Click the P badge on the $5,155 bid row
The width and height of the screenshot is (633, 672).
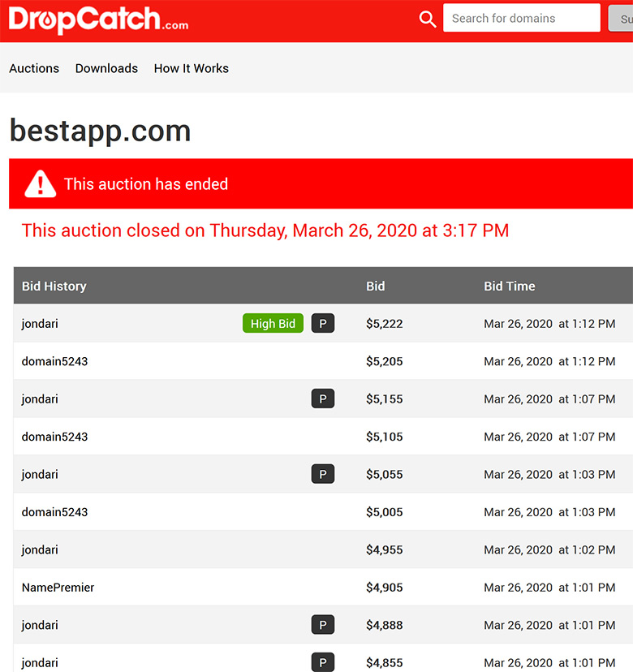click(323, 398)
